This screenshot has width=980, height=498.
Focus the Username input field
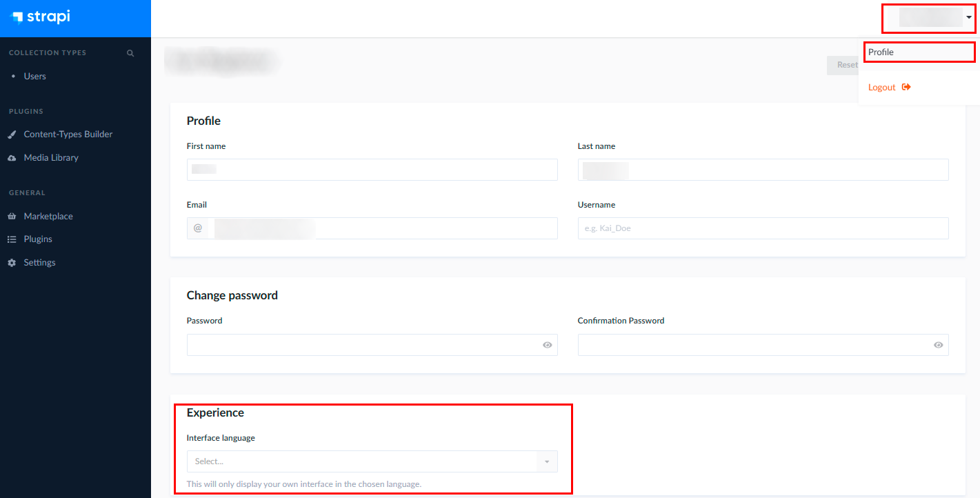tap(763, 228)
